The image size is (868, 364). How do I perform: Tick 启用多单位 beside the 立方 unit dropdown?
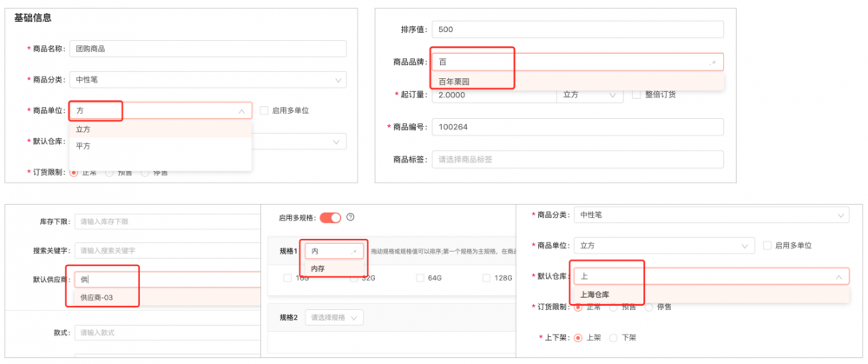tap(767, 246)
